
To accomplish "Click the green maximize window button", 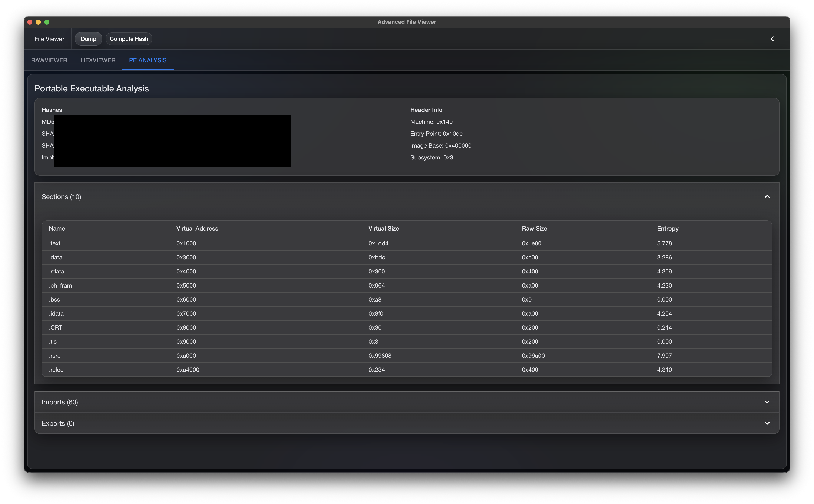I will pyautogui.click(x=47, y=22).
